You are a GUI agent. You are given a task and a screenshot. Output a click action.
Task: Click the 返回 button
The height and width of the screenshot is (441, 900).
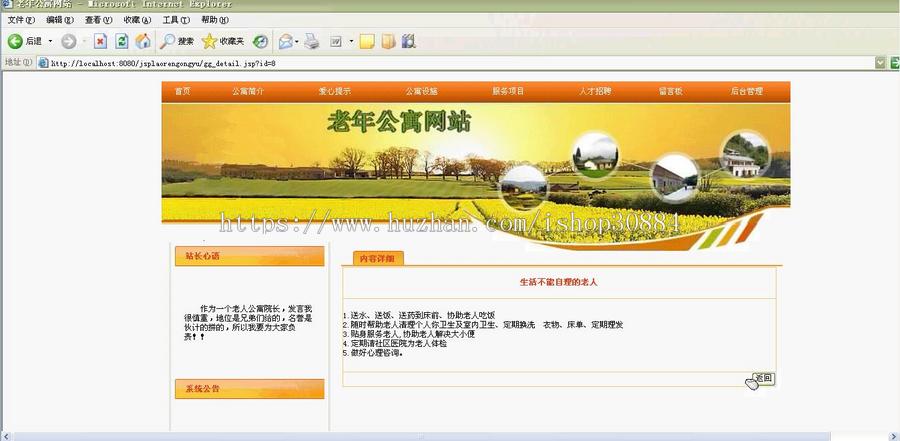(x=763, y=378)
